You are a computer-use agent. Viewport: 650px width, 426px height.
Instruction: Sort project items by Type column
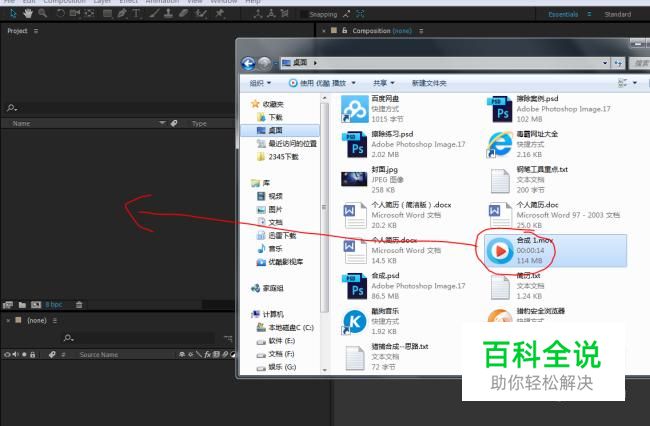[199, 123]
